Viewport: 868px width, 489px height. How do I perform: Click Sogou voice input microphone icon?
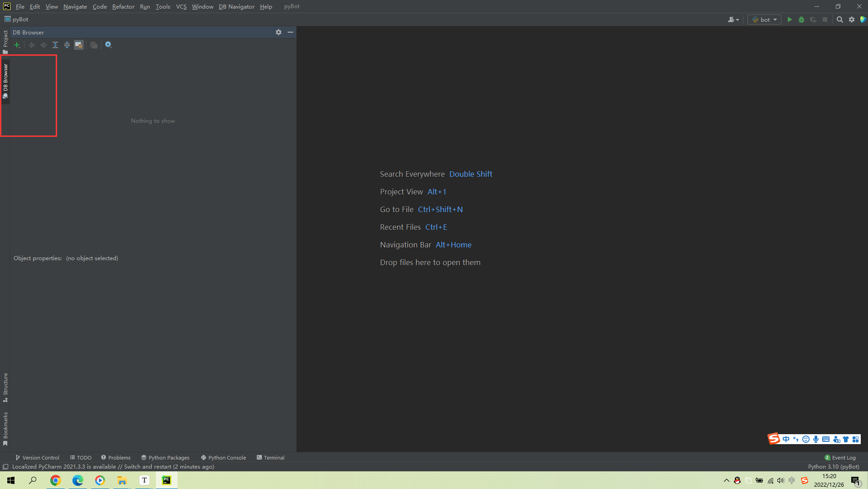(816, 439)
